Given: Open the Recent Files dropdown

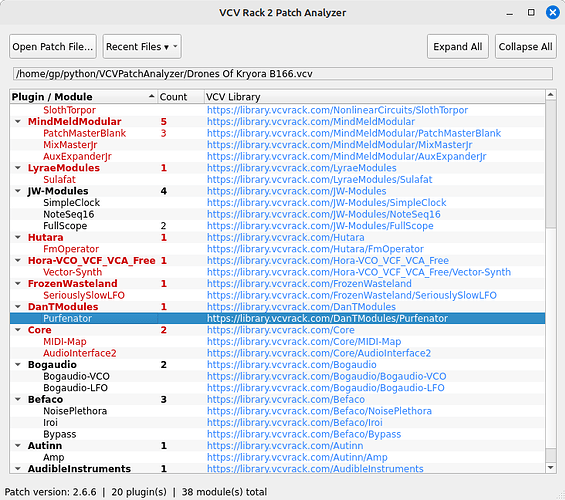Looking at the screenshot, I should pos(142,46).
